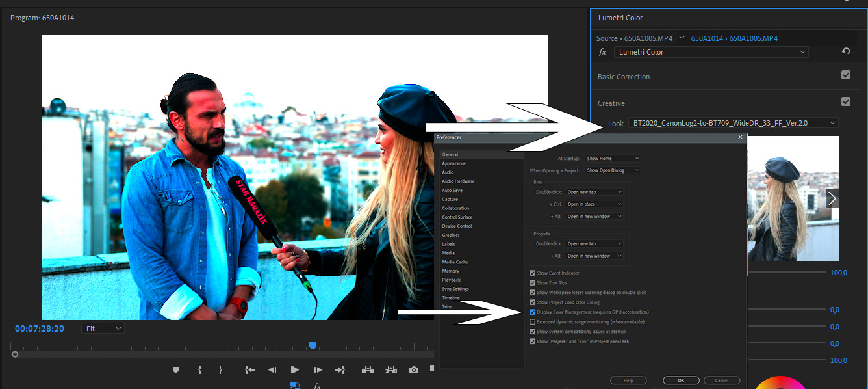Click the Play button in Program monitor
Image resolution: width=868 pixels, height=389 pixels.
pyautogui.click(x=294, y=369)
